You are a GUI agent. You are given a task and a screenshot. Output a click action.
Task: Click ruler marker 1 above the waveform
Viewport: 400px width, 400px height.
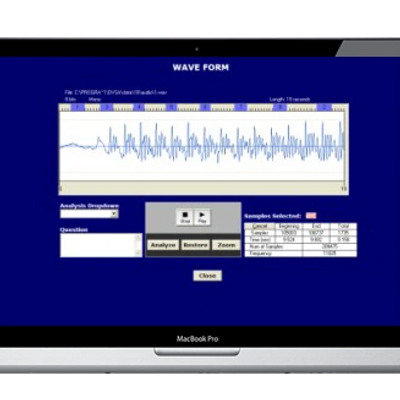click(77, 107)
